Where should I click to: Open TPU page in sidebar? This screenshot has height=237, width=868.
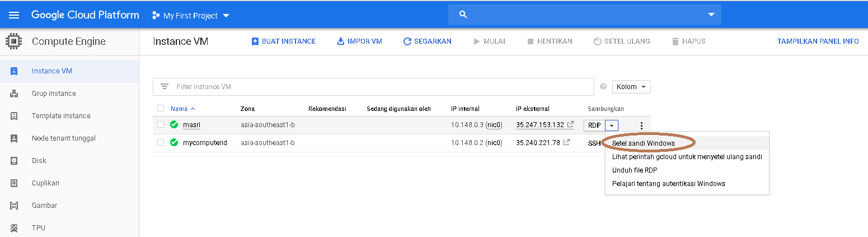click(x=39, y=228)
